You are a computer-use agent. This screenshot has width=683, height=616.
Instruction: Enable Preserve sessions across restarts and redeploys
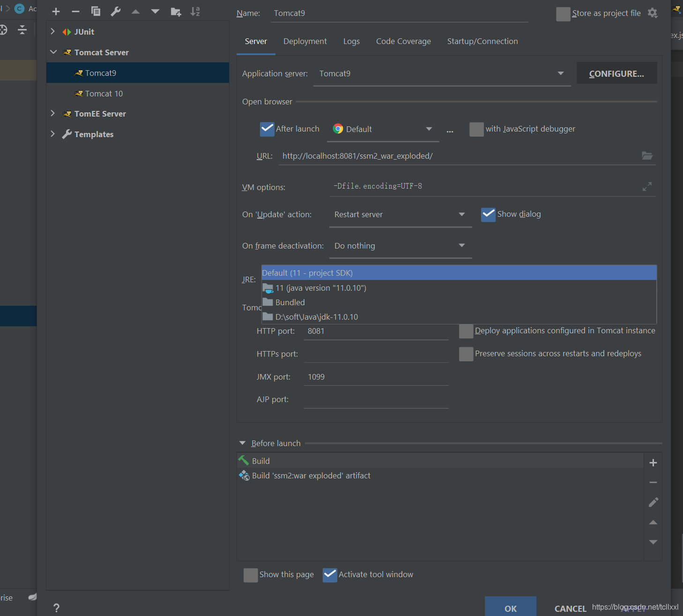(466, 354)
